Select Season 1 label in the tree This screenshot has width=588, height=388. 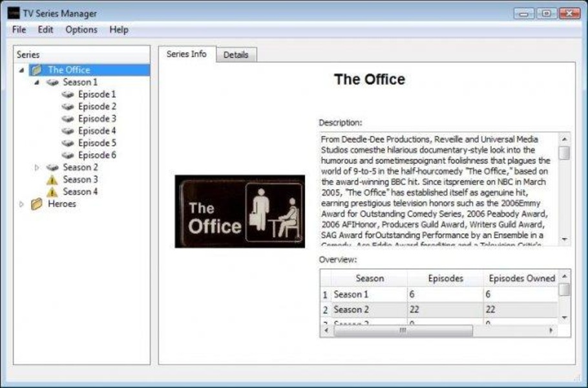[80, 82]
